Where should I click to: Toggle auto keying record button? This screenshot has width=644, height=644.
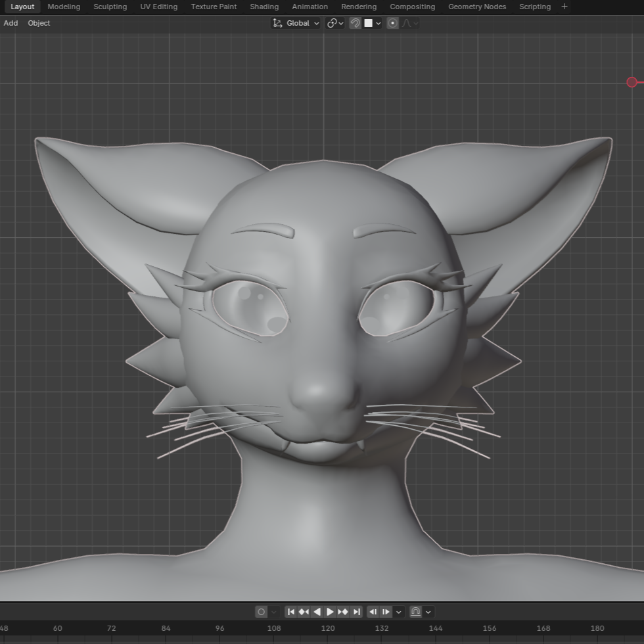[262, 612]
